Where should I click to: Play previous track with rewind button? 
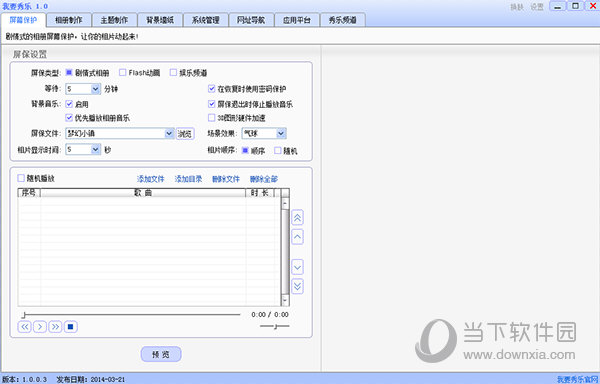[x=24, y=327]
